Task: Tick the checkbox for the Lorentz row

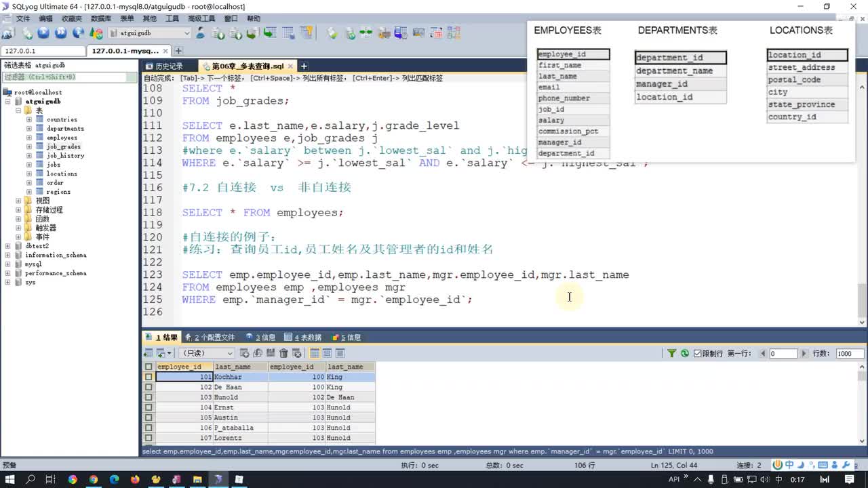Action: [149, 438]
